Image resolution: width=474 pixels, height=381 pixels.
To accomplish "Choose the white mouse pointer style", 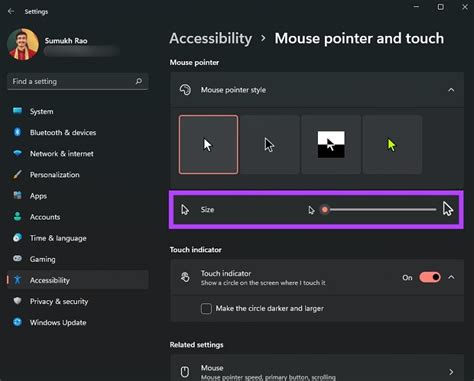I will (209, 145).
